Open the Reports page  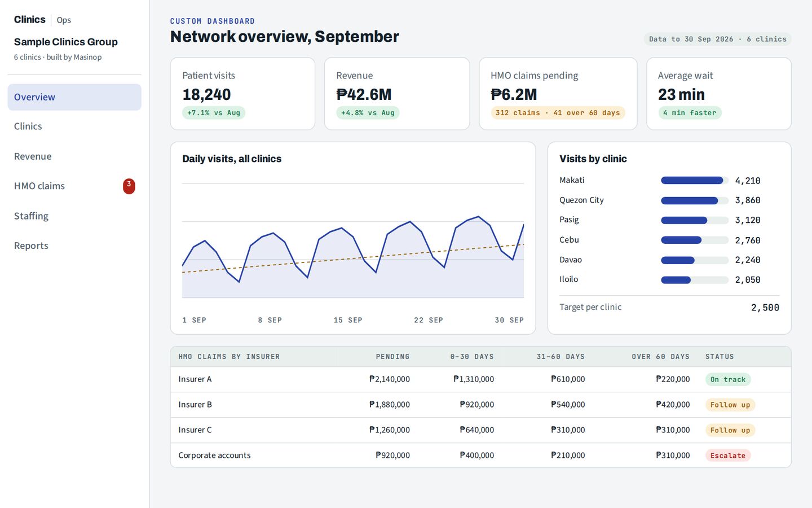click(x=74, y=246)
